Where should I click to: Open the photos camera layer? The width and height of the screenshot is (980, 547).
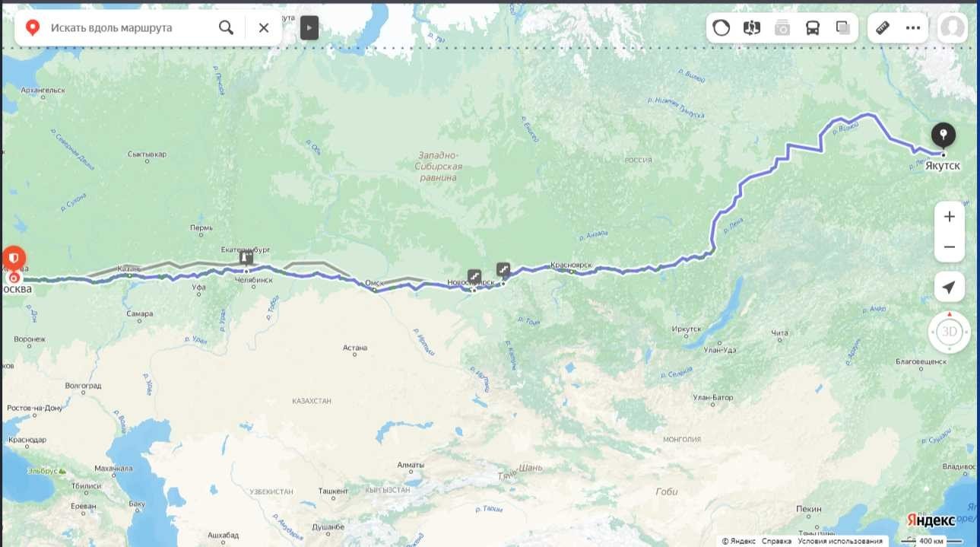(x=782, y=28)
